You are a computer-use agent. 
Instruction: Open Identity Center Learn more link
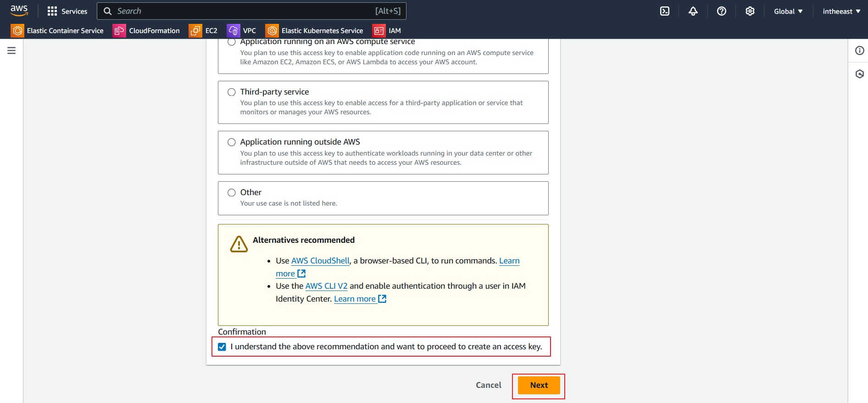[x=355, y=299]
